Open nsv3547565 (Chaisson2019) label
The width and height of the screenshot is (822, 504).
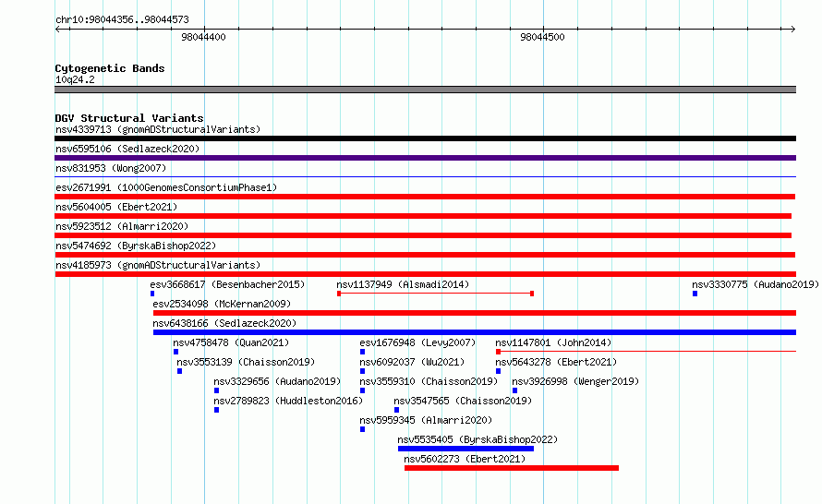(463, 401)
